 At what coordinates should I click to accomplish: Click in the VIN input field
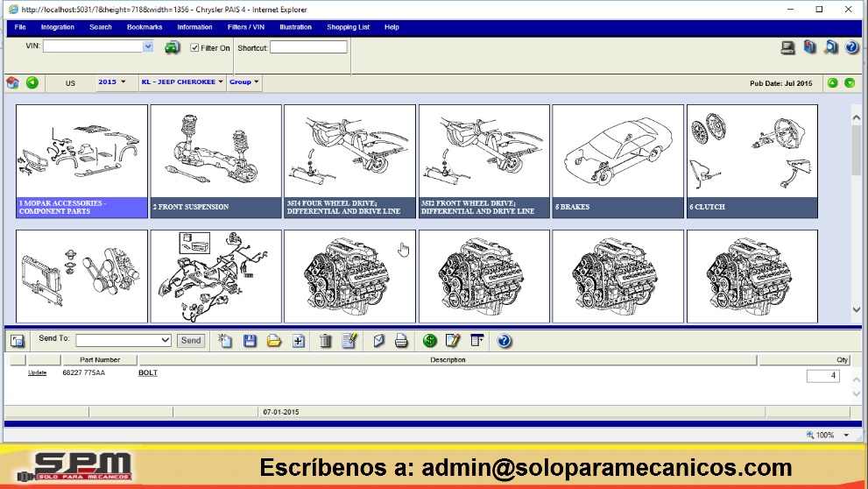click(93, 46)
